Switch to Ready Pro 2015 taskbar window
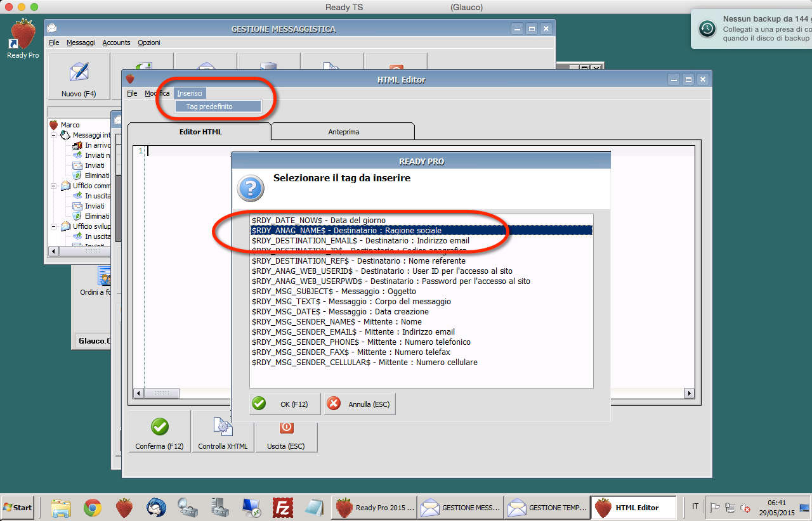This screenshot has height=521, width=812. (x=375, y=507)
